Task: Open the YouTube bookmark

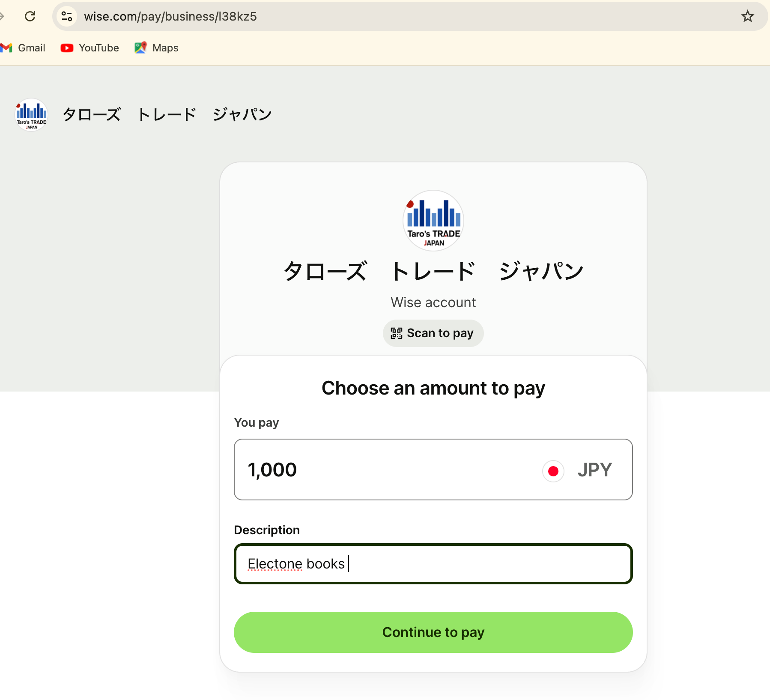Action: point(90,48)
